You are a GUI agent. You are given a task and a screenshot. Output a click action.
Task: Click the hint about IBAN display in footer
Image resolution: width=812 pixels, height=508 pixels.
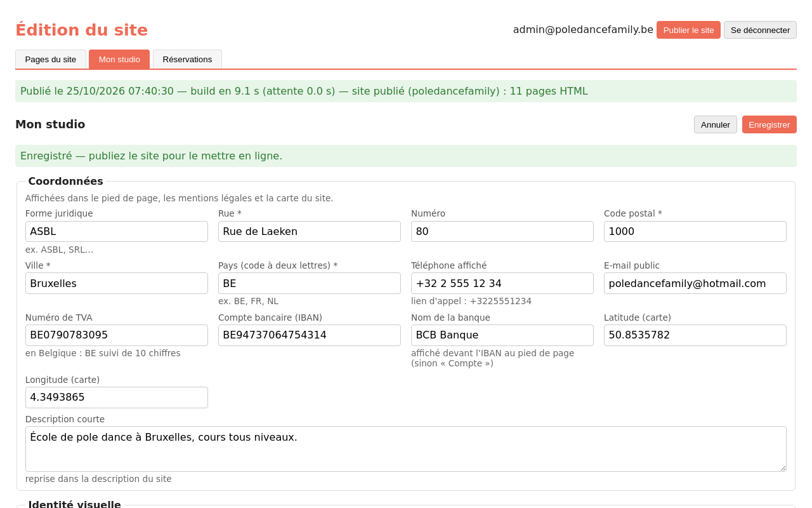(x=493, y=358)
